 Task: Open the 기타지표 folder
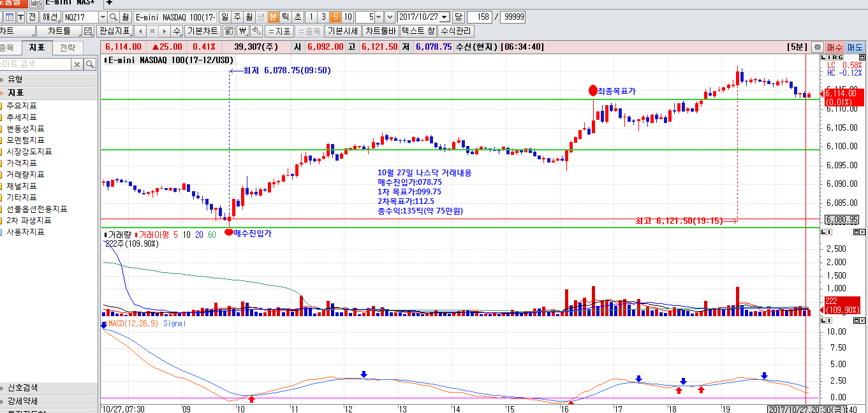pyautogui.click(x=22, y=198)
